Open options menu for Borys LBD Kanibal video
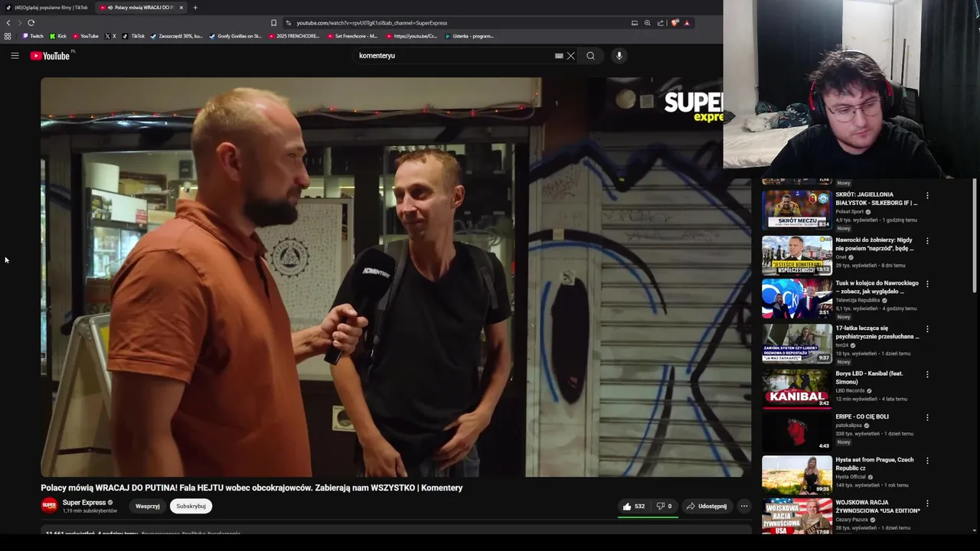This screenshot has height=551, width=980. [x=927, y=375]
